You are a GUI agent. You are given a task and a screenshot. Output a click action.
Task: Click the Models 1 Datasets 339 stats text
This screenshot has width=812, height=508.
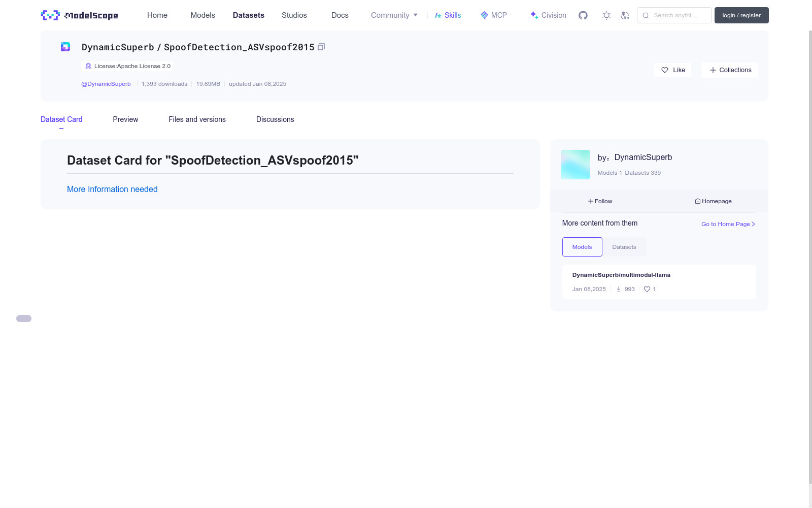629,173
